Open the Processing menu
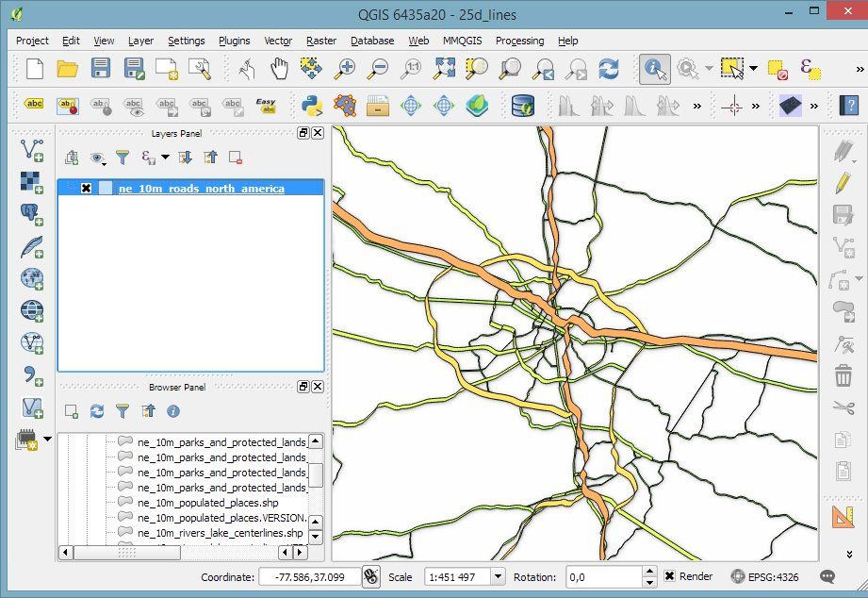 [519, 41]
